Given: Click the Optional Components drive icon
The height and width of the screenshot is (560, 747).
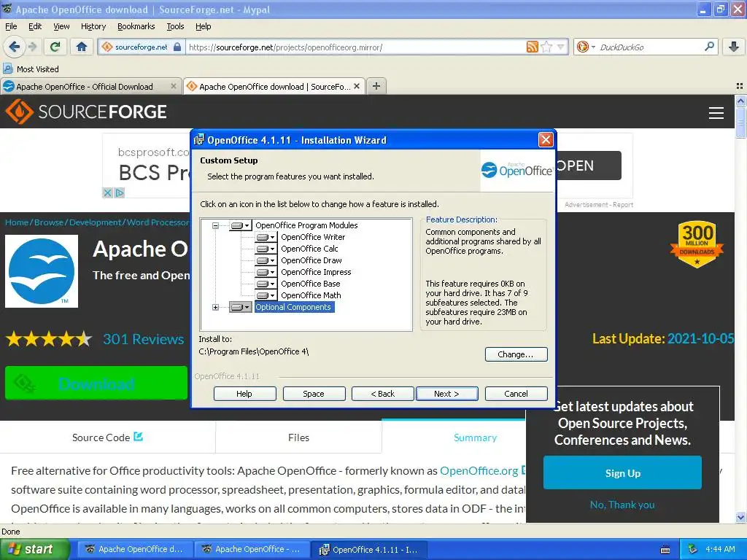Looking at the screenshot, I should (x=240, y=307).
